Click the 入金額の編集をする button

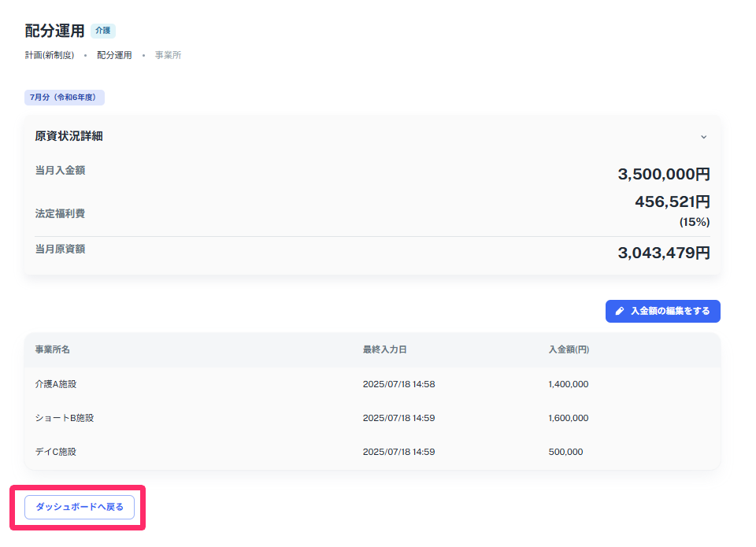[x=662, y=311]
